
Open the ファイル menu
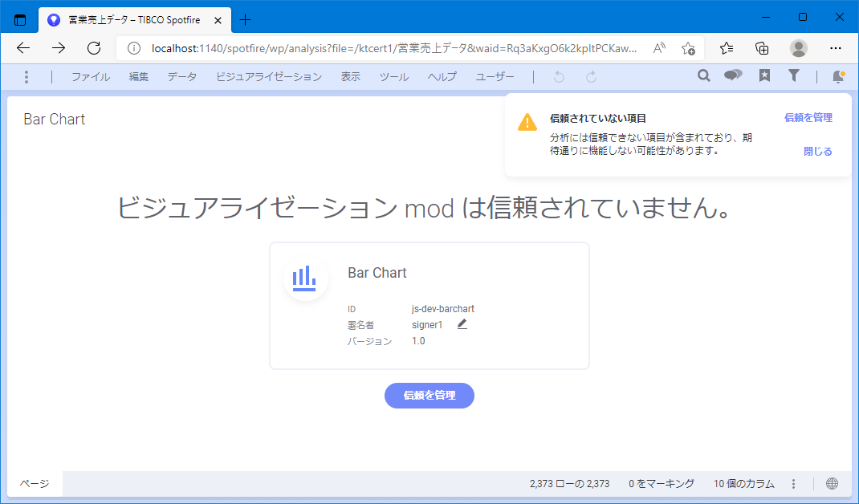click(91, 77)
